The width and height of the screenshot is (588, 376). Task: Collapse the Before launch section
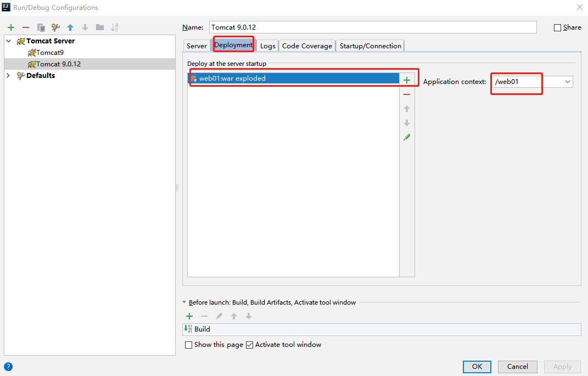pos(184,302)
